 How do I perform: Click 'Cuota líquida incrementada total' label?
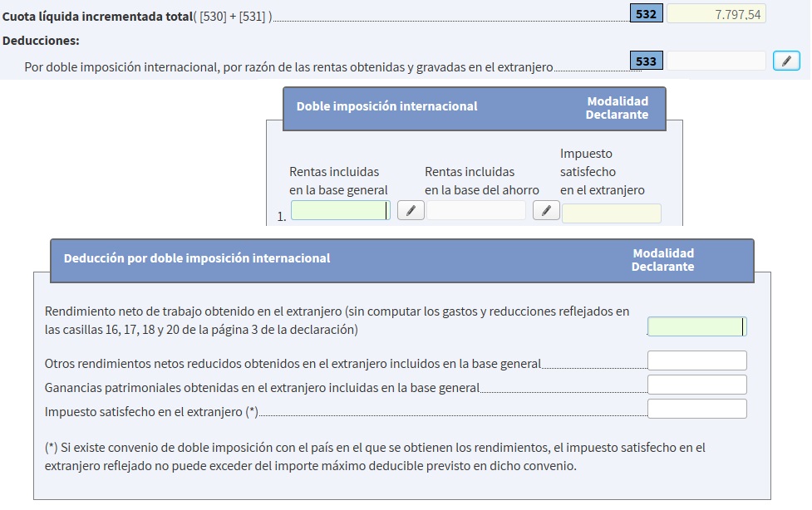[x=96, y=16]
